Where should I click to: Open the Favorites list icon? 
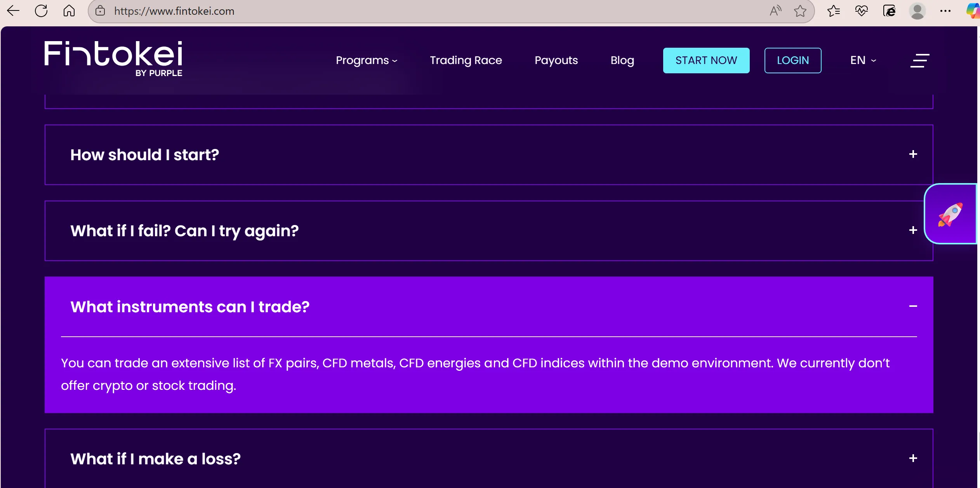(x=833, y=11)
